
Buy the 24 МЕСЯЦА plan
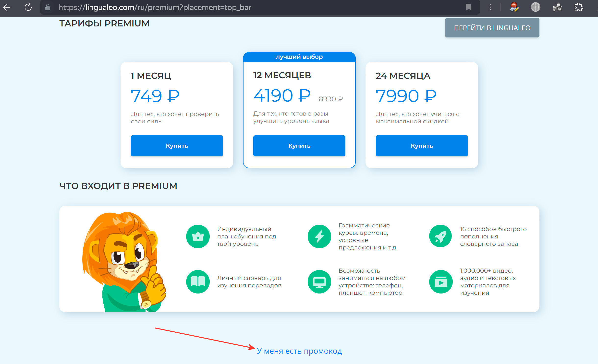[x=422, y=146]
